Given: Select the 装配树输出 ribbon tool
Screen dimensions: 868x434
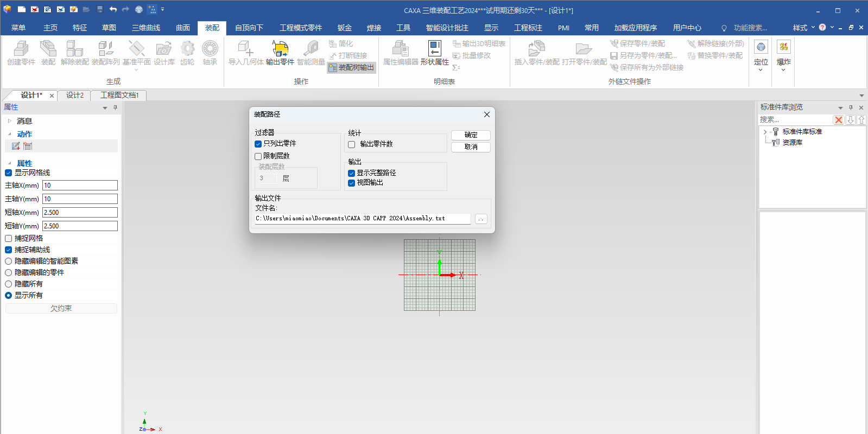Looking at the screenshot, I should coord(352,67).
